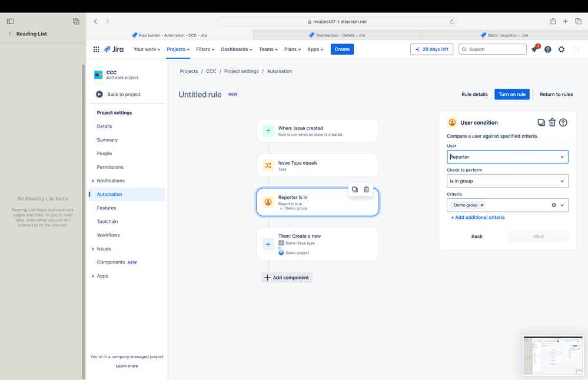Duplicate User condition with copy icon in panel
Image resolution: width=588 pixels, height=380 pixels.
541,122
